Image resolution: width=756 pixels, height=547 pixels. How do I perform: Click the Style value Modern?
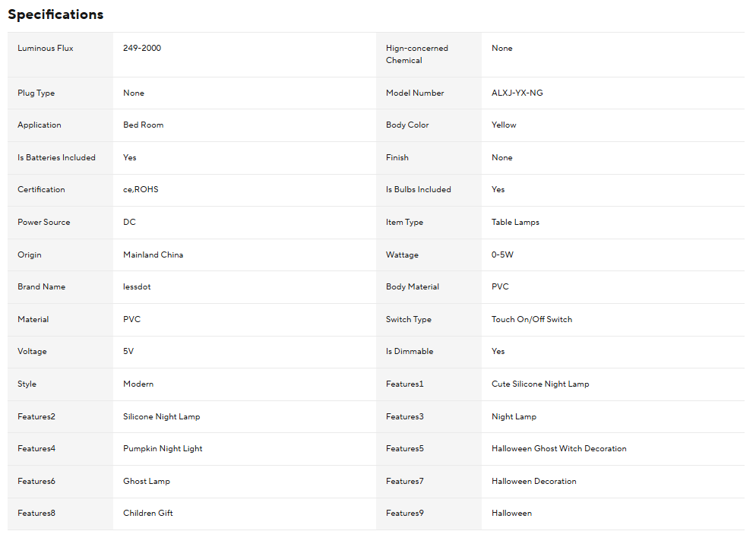[138, 384]
